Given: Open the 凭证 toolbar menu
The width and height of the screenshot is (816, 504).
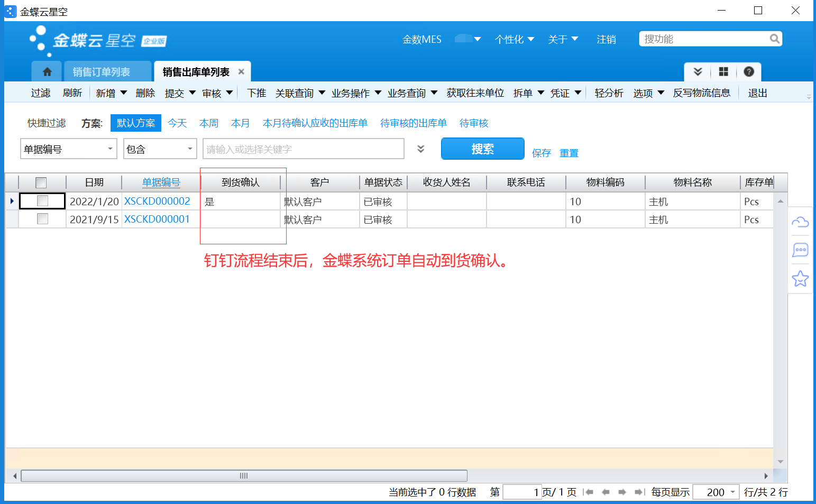Looking at the screenshot, I should point(565,93).
